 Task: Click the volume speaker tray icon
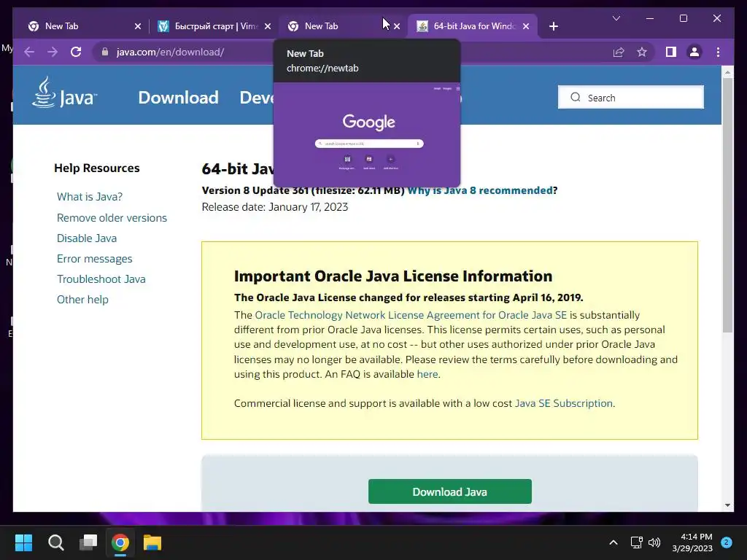coord(654,542)
